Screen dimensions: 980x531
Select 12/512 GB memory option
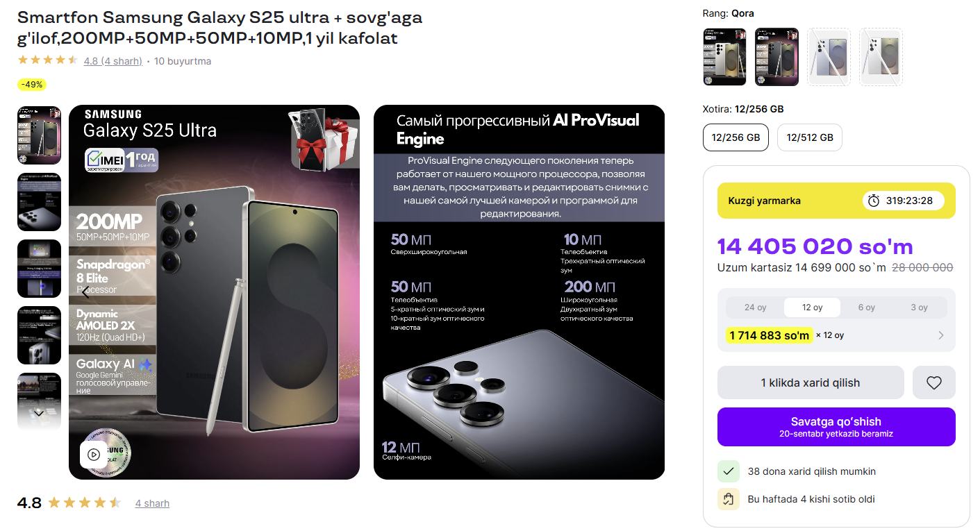point(809,137)
